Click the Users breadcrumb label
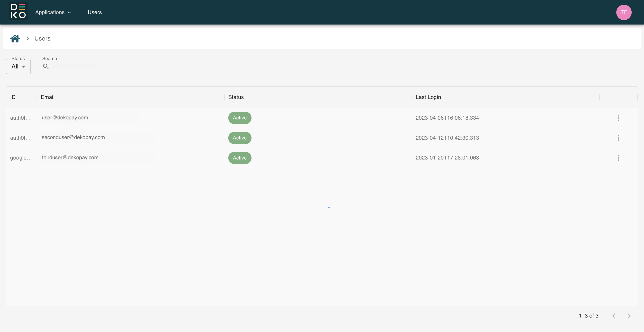Viewport: 644px width, 332px height. [x=42, y=39]
